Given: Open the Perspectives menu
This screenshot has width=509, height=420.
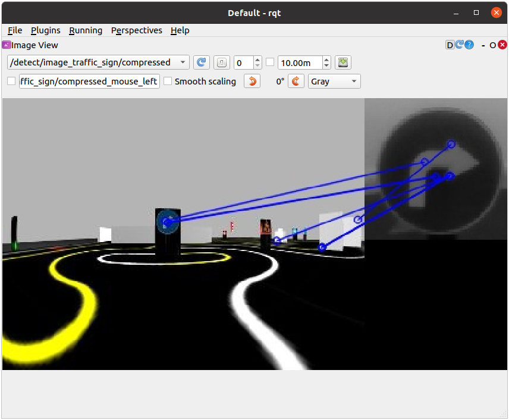Looking at the screenshot, I should 136,30.
